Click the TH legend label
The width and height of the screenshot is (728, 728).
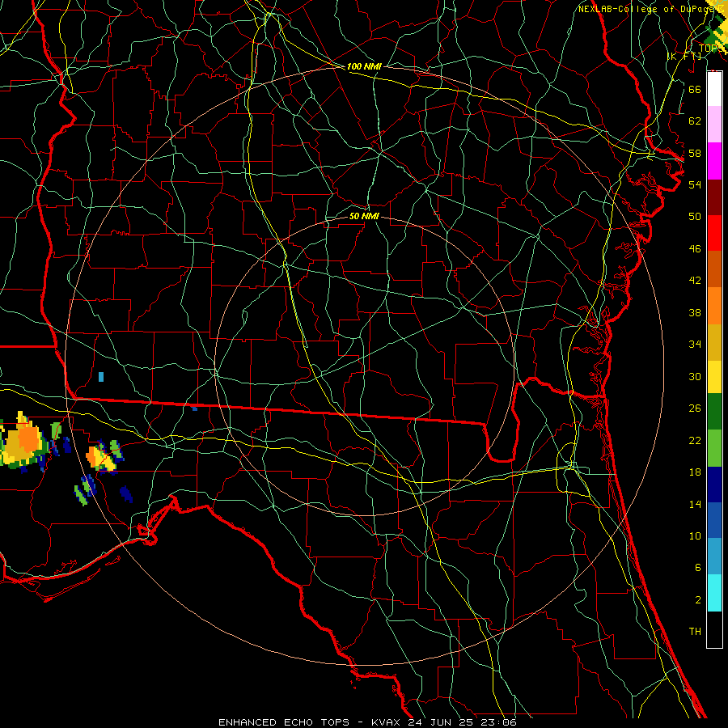pos(695,632)
